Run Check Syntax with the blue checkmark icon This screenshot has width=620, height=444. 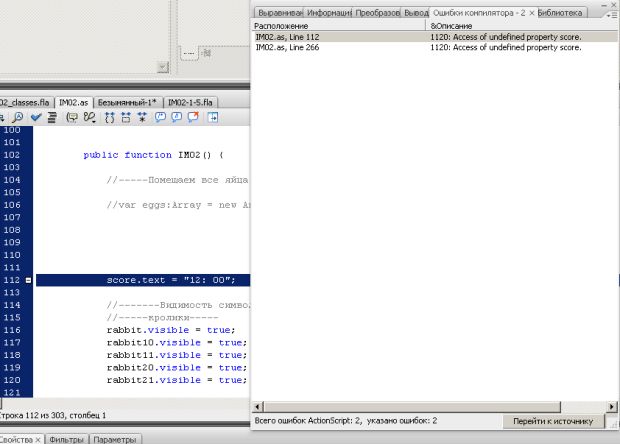click(36, 117)
